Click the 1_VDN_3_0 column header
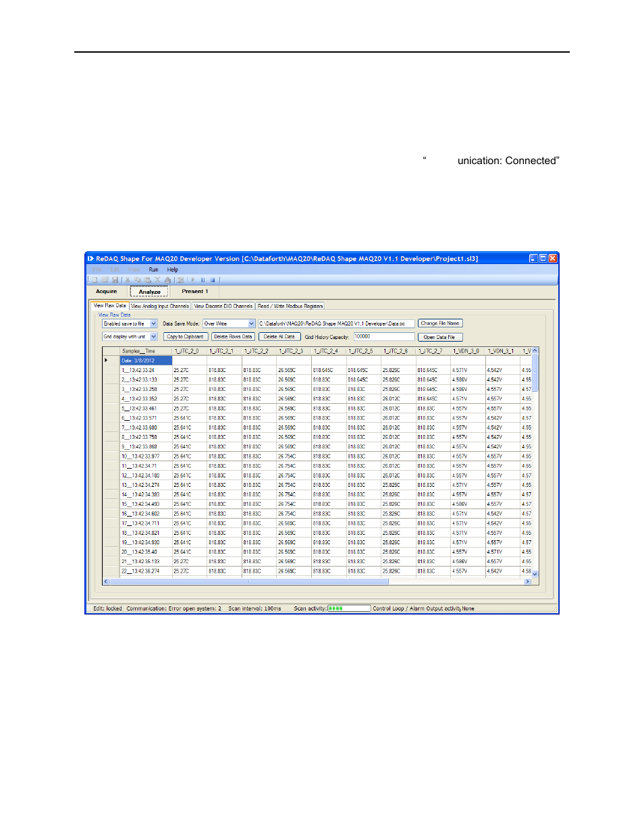 [468, 351]
